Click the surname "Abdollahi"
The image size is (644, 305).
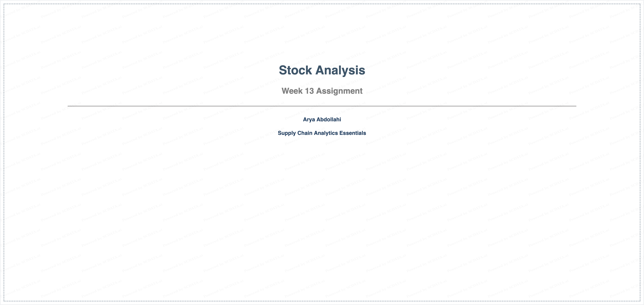(x=329, y=119)
